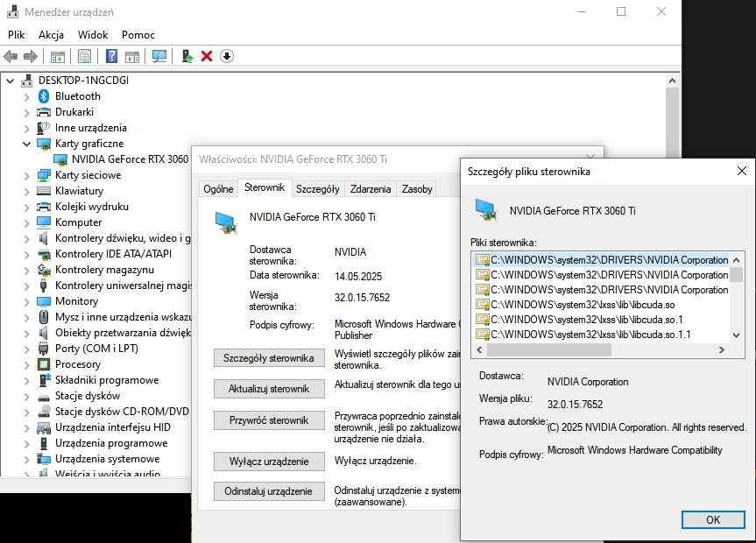
Task: Select the Sterownik tab
Action: pos(265,187)
